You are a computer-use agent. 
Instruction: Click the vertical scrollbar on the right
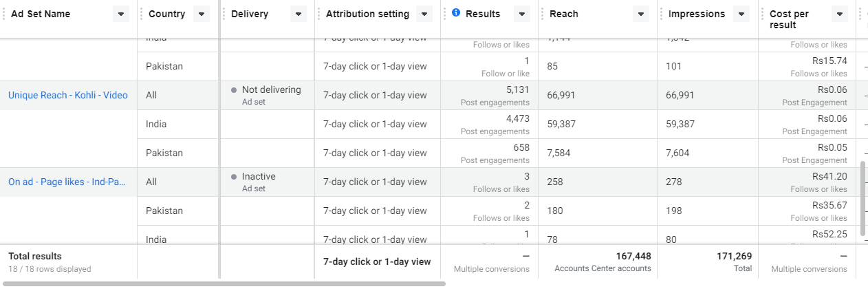click(863, 198)
